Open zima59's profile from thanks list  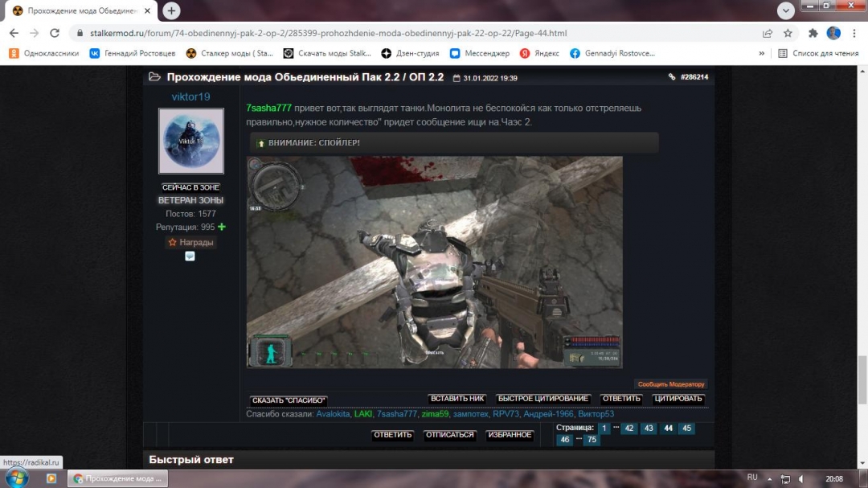435,414
